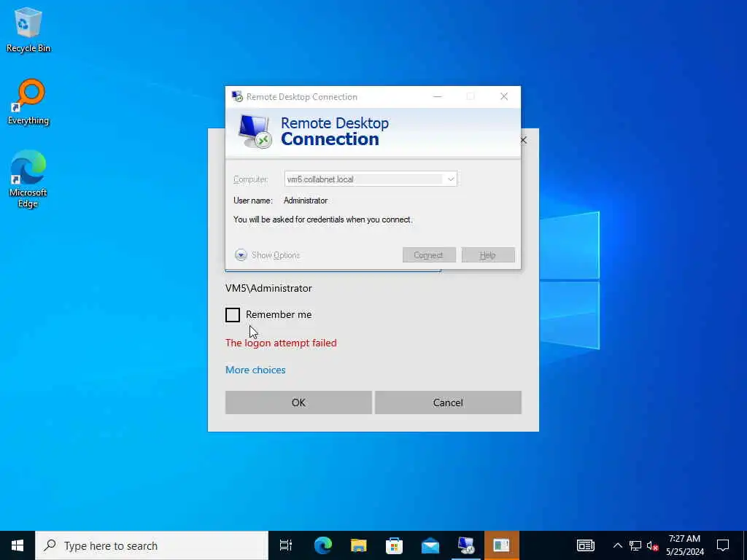Image resolution: width=747 pixels, height=560 pixels.
Task: Open Microsoft Store from the taskbar
Action: point(394,545)
